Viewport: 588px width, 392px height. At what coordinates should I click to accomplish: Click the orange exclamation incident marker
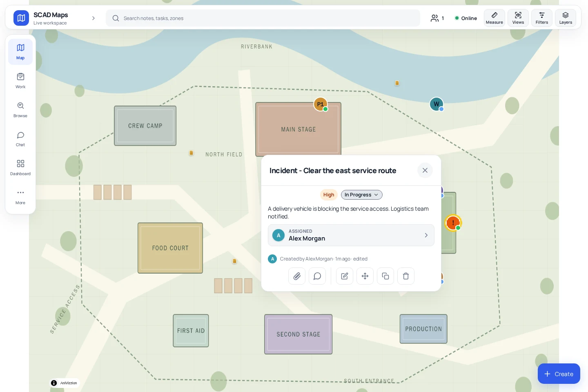[453, 223]
